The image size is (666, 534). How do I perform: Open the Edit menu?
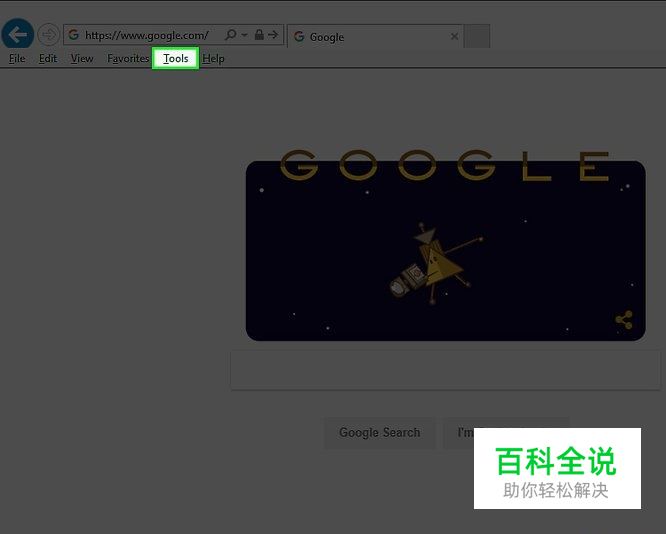48,59
